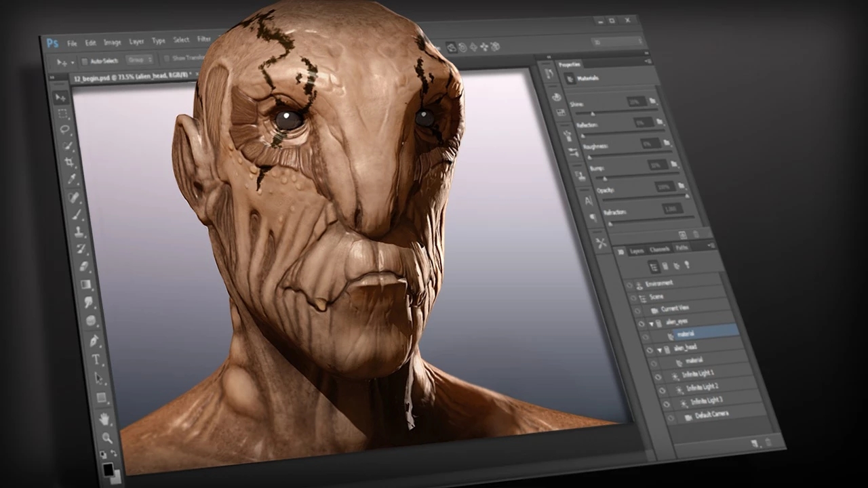Click the foreground color swatch
Image resolution: width=868 pixels, height=488 pixels.
click(x=108, y=469)
